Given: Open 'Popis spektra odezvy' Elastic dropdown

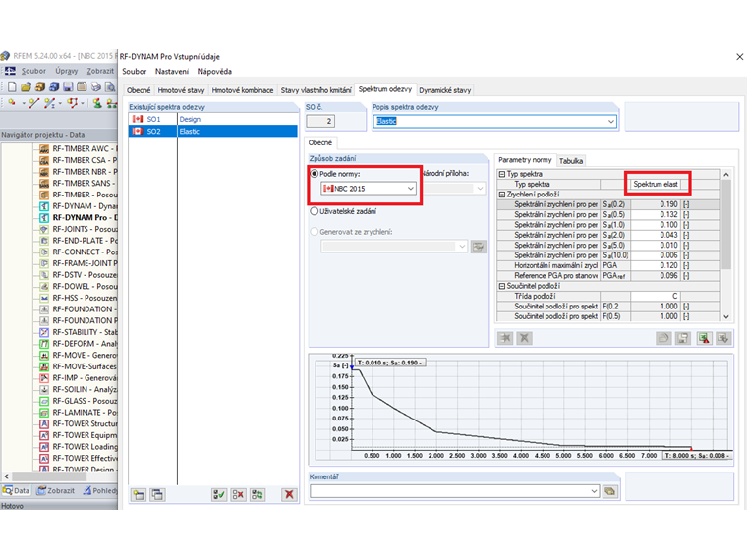Looking at the screenshot, I should click(x=610, y=122).
